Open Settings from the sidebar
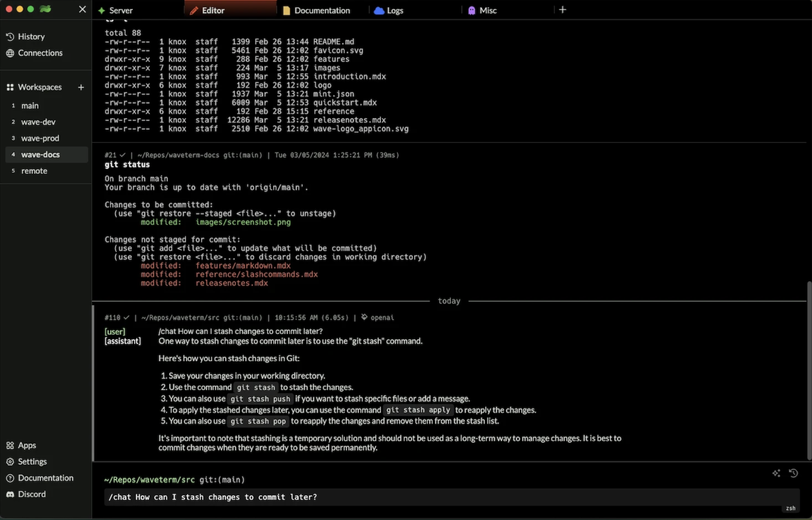The image size is (812, 520). pyautogui.click(x=27, y=462)
